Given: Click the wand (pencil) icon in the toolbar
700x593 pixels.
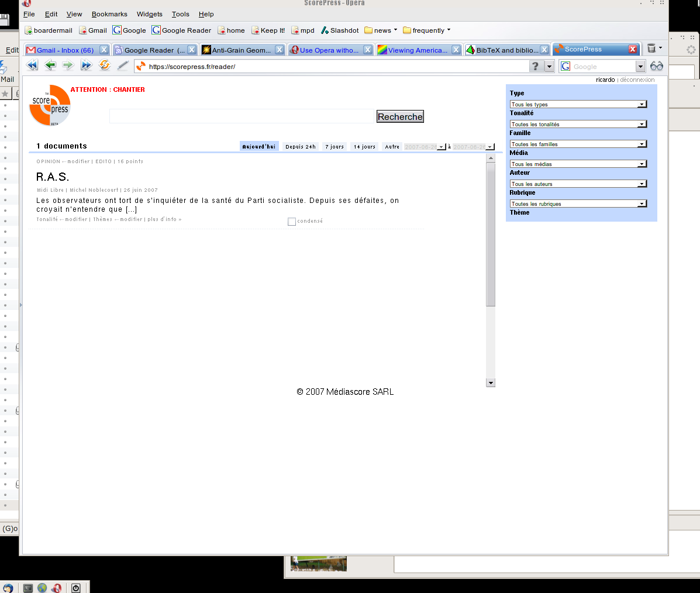Looking at the screenshot, I should pyautogui.click(x=123, y=65).
